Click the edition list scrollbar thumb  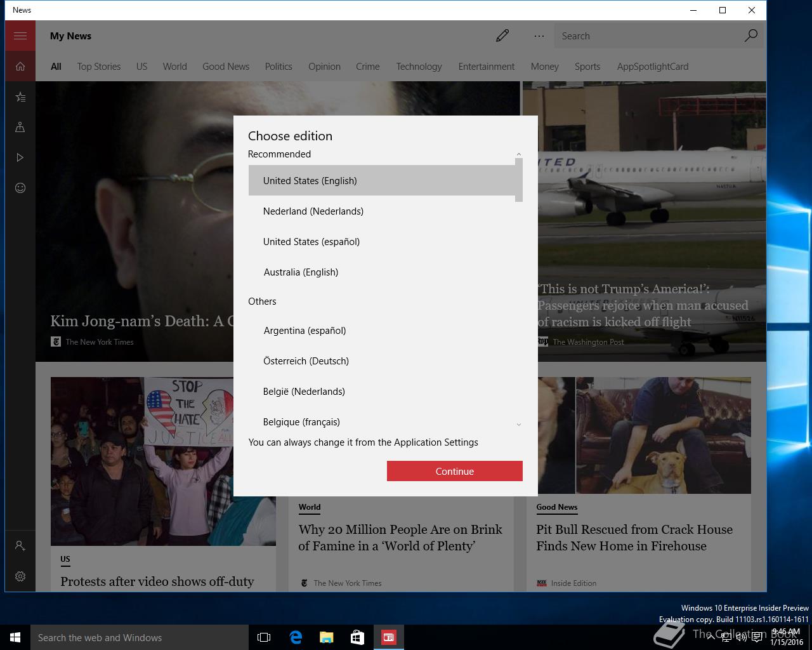[519, 180]
